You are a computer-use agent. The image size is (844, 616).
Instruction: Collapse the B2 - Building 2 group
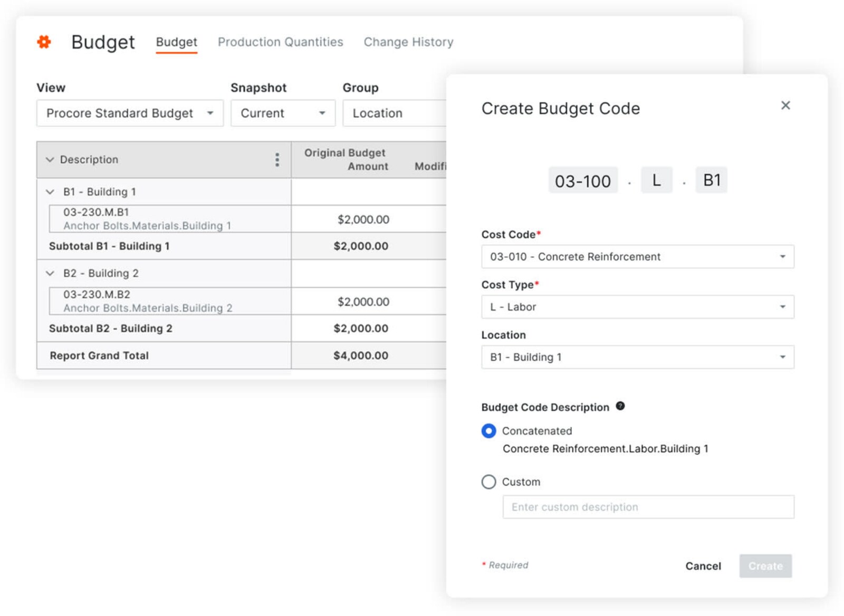[50, 273]
